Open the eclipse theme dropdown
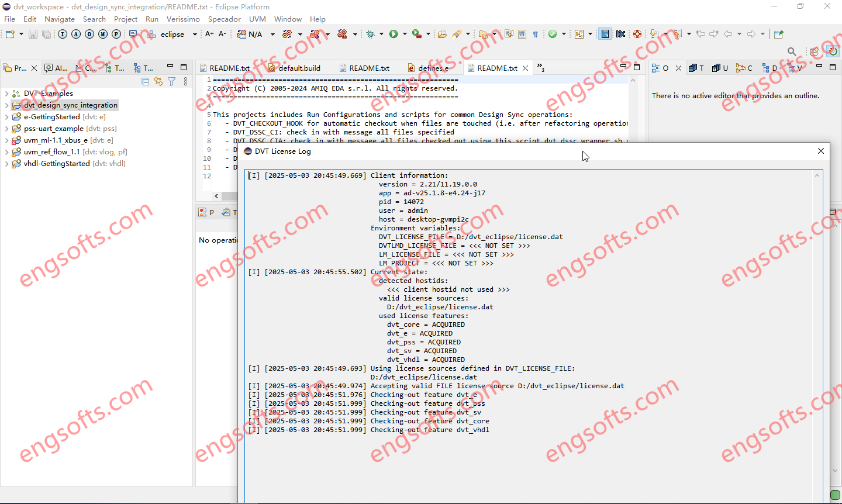This screenshot has height=504, width=842. click(x=195, y=34)
